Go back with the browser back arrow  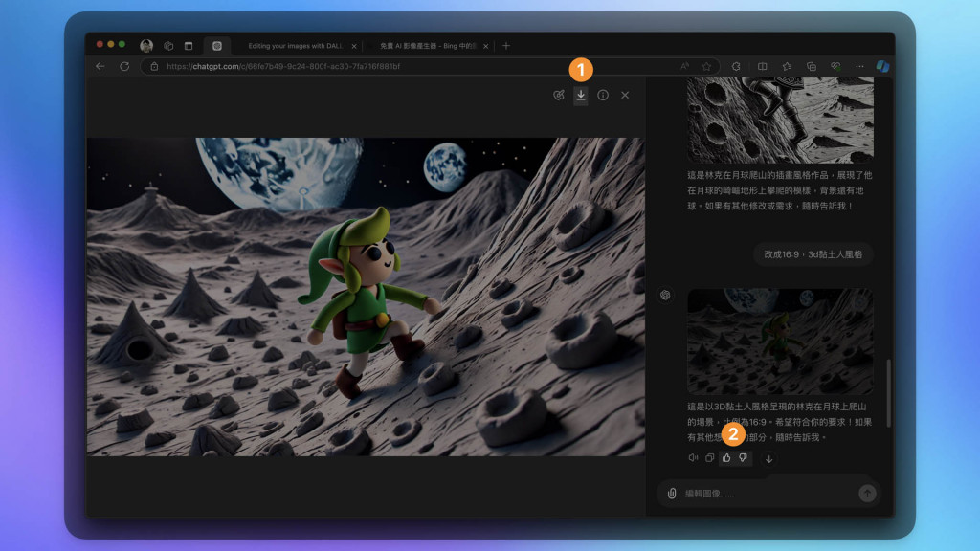[x=100, y=66]
